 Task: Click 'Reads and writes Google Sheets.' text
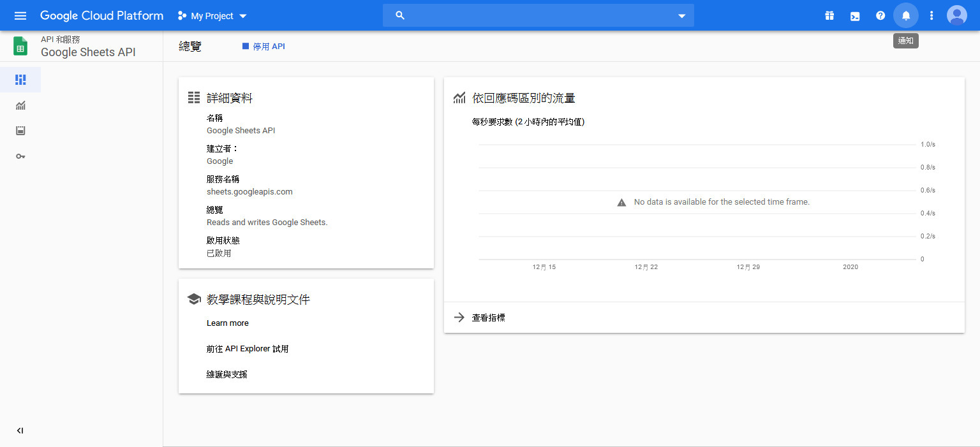point(267,223)
